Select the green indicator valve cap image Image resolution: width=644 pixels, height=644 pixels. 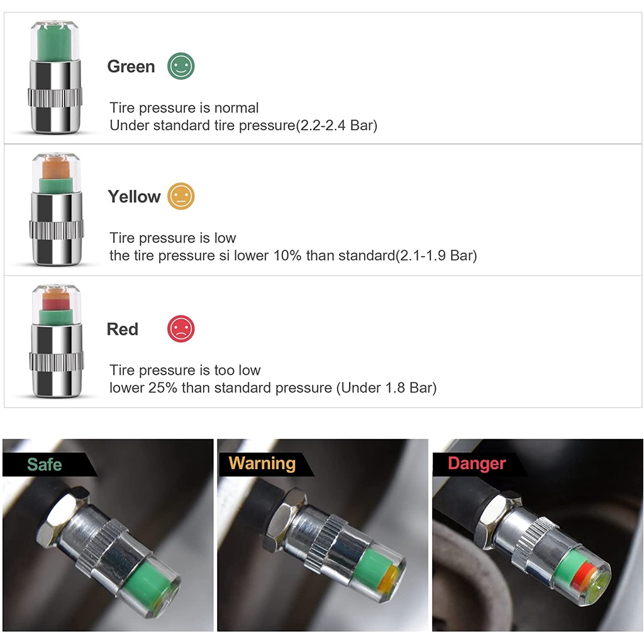point(55,77)
